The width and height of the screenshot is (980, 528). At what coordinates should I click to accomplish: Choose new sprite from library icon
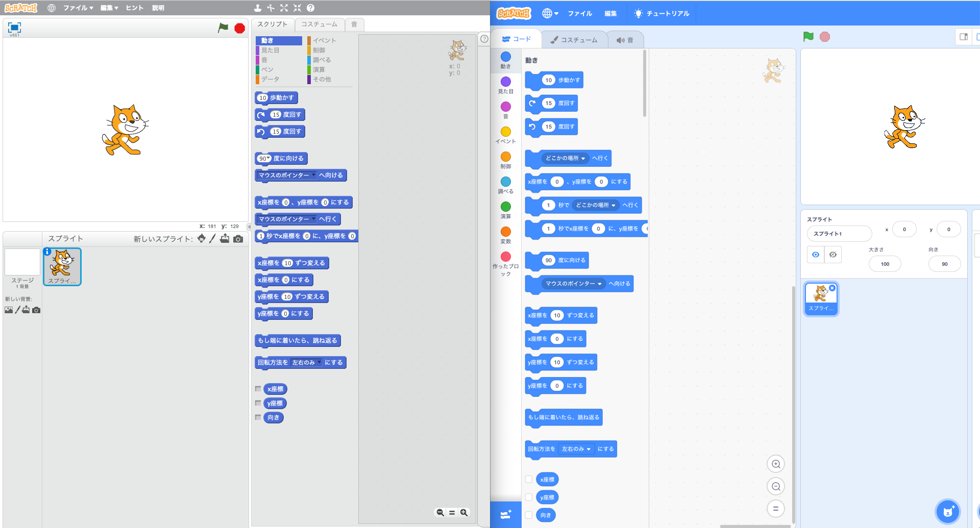tap(202, 238)
